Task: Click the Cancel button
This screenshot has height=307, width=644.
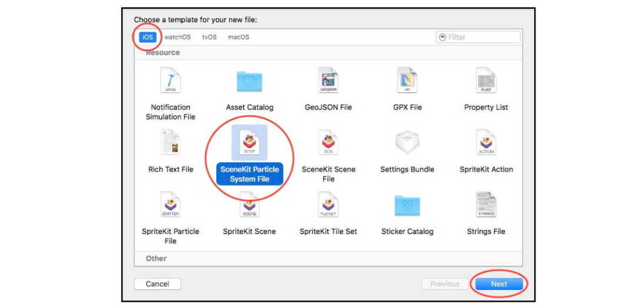Action: 157,284
